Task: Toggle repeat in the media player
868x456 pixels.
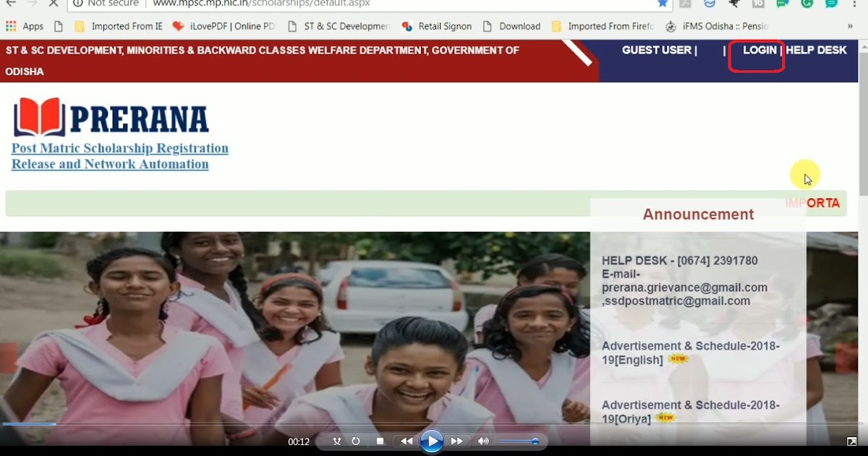Action: pyautogui.click(x=356, y=441)
